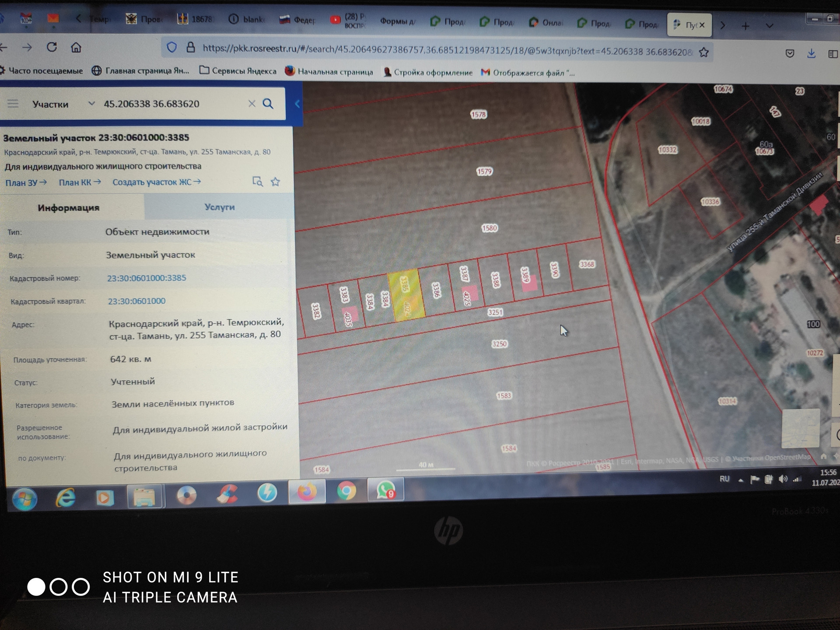840x630 pixels.
Task: Click the Создать участок ЖС link
Action: (x=156, y=182)
